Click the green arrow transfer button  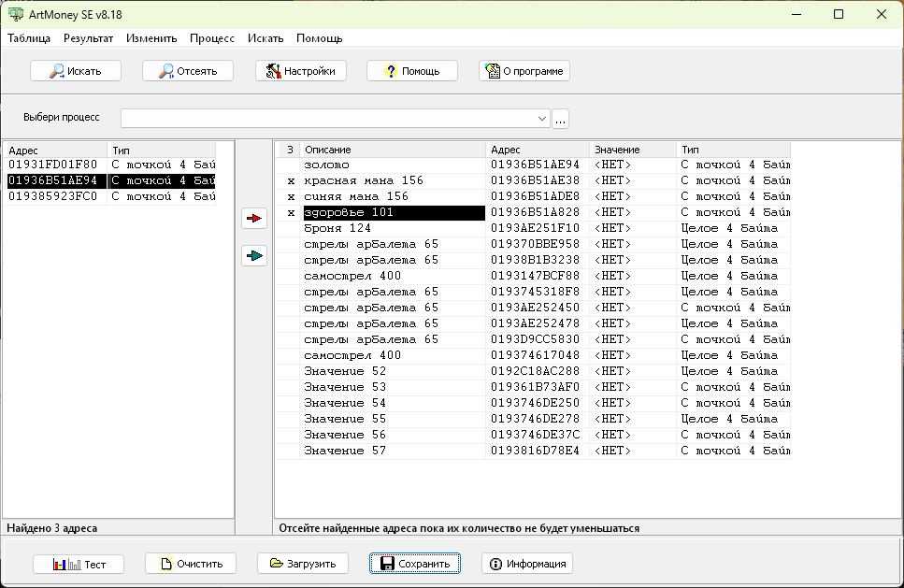coord(253,255)
